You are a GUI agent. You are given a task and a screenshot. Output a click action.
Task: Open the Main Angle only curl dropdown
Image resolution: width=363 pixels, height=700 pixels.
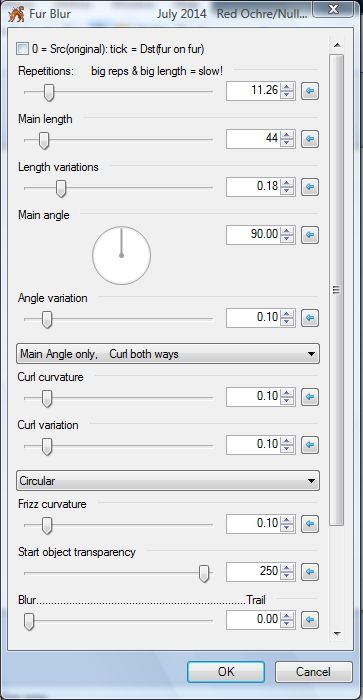[x=168, y=354]
